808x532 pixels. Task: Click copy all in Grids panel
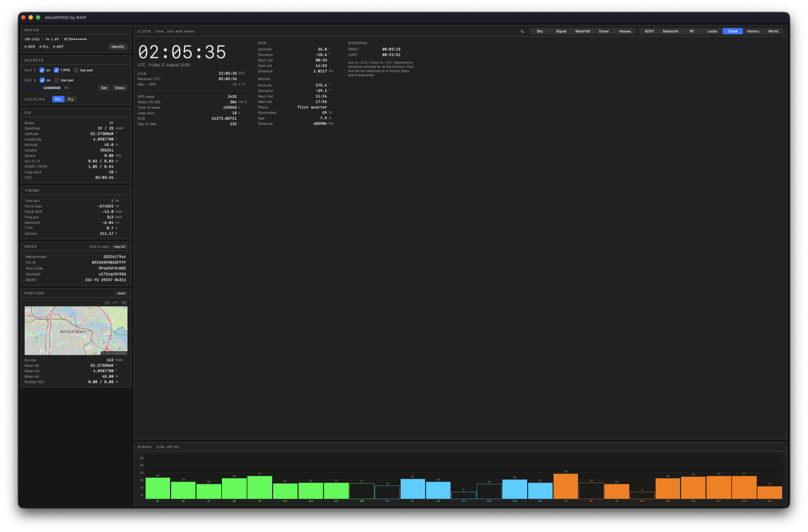click(120, 247)
